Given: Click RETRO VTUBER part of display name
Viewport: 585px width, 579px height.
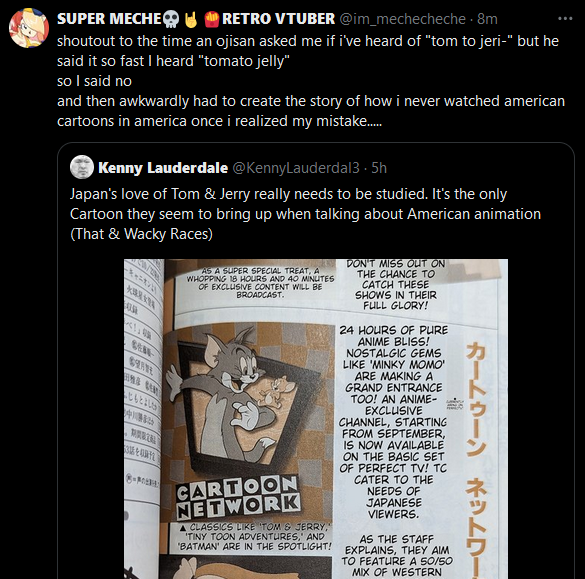Looking at the screenshot, I should pos(278,19).
